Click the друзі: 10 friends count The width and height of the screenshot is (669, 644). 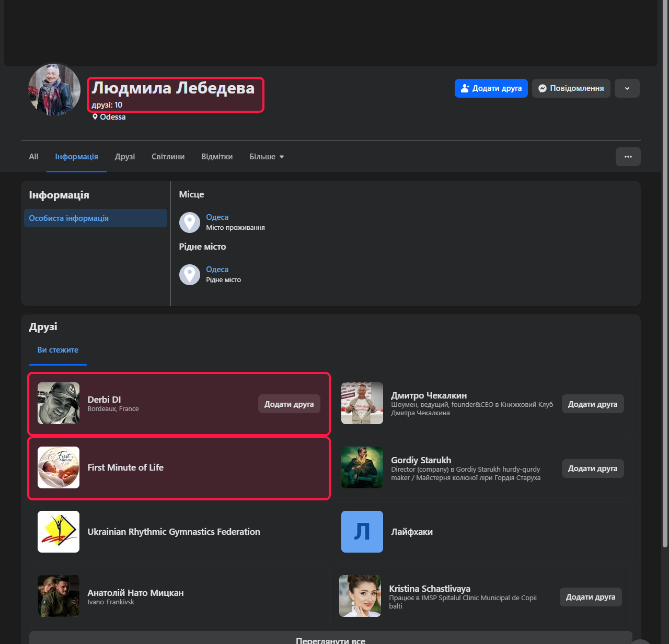107,105
